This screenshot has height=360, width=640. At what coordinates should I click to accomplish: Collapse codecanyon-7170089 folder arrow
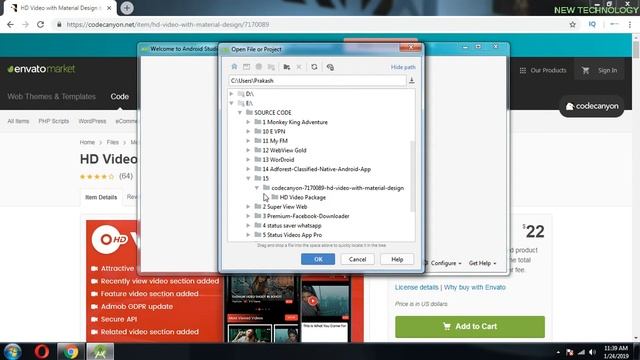tap(257, 188)
